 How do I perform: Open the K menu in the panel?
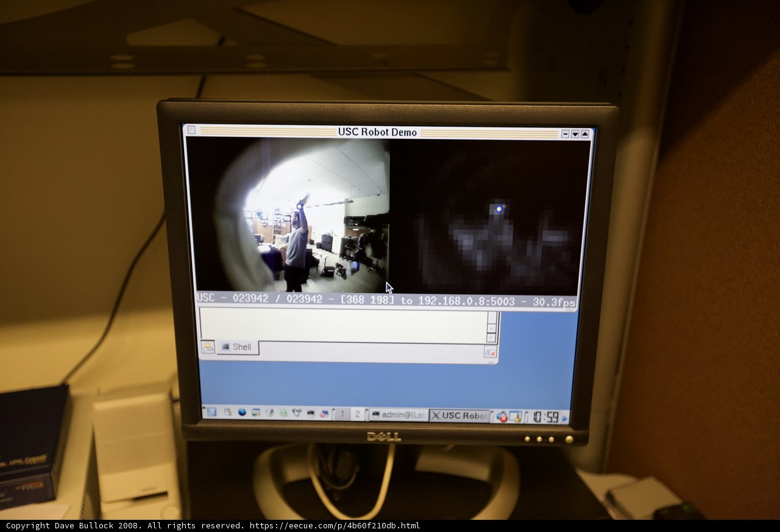coord(211,413)
